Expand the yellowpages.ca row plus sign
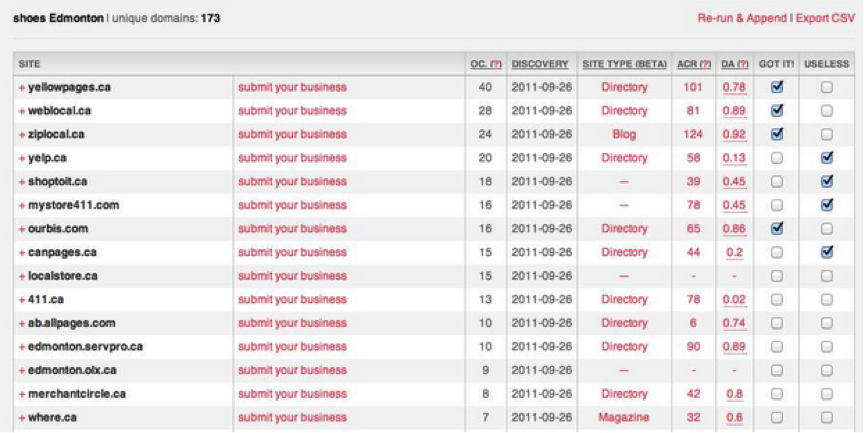Screen dimensions: 864x433 pyautogui.click(x=22, y=88)
